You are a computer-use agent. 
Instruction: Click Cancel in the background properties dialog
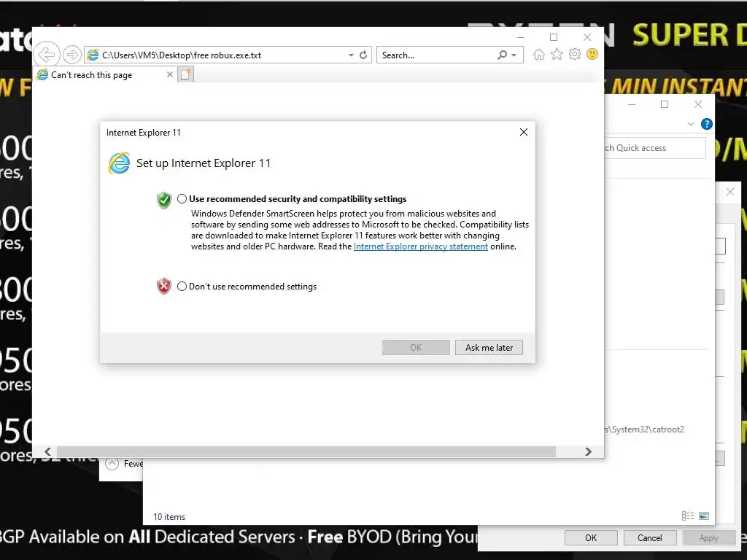tap(650, 537)
